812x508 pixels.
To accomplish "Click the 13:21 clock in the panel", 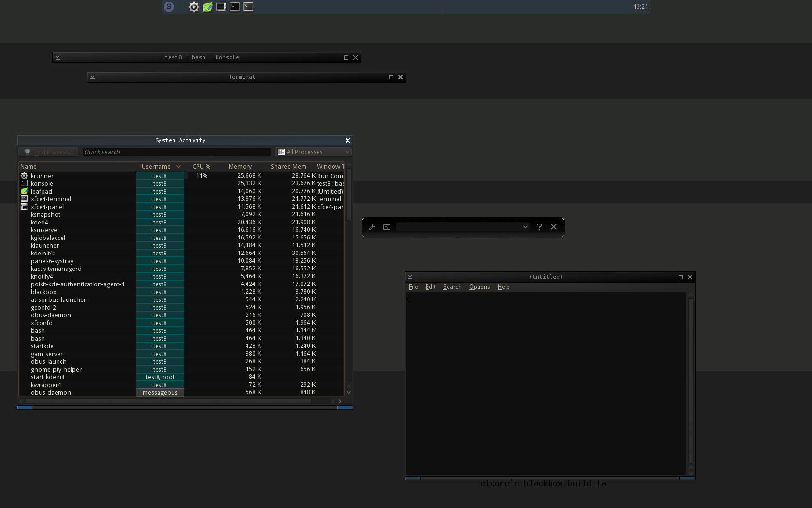I will point(640,7).
